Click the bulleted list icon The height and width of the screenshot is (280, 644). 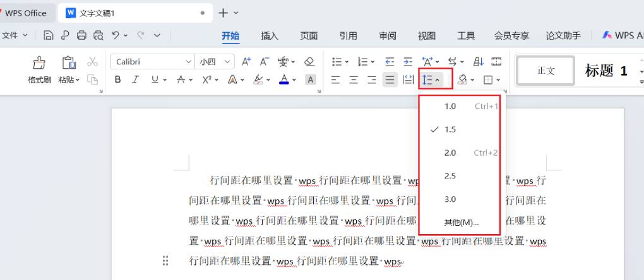[337, 62]
